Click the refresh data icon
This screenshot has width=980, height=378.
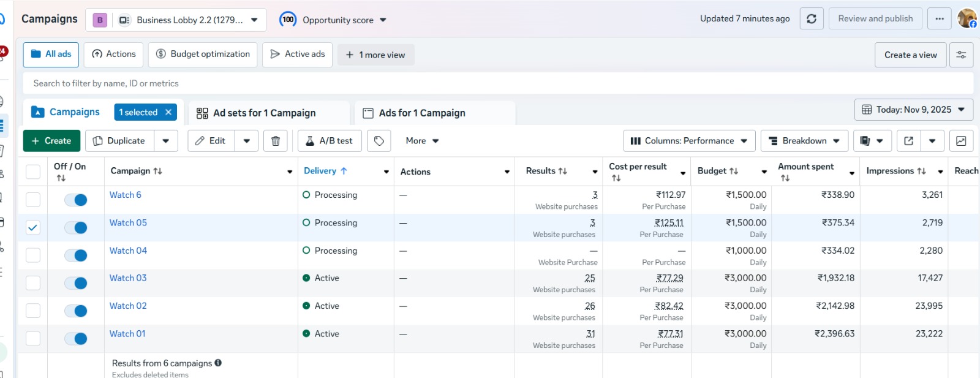pos(812,19)
